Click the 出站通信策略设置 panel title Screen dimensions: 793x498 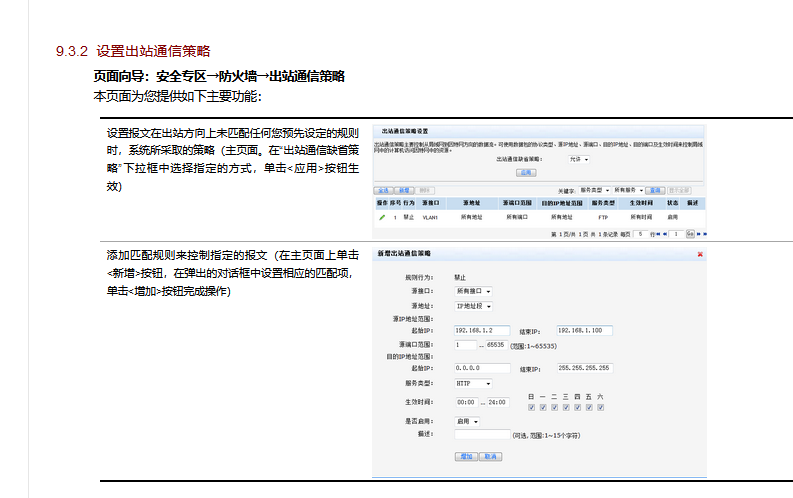tap(405, 131)
